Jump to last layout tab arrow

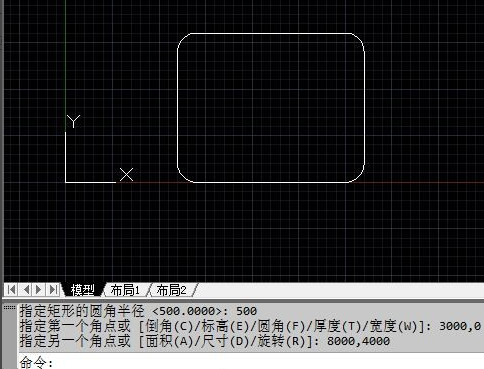tap(53, 289)
